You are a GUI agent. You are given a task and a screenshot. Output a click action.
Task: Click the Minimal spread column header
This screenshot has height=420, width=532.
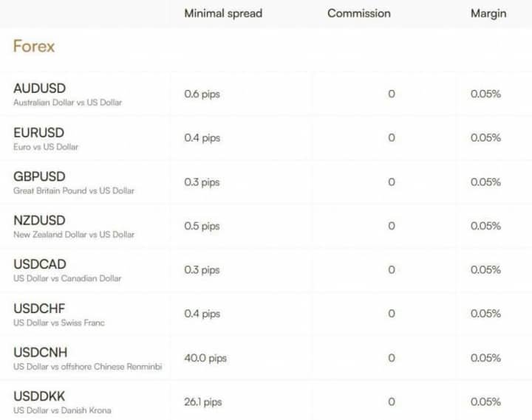[x=222, y=13]
